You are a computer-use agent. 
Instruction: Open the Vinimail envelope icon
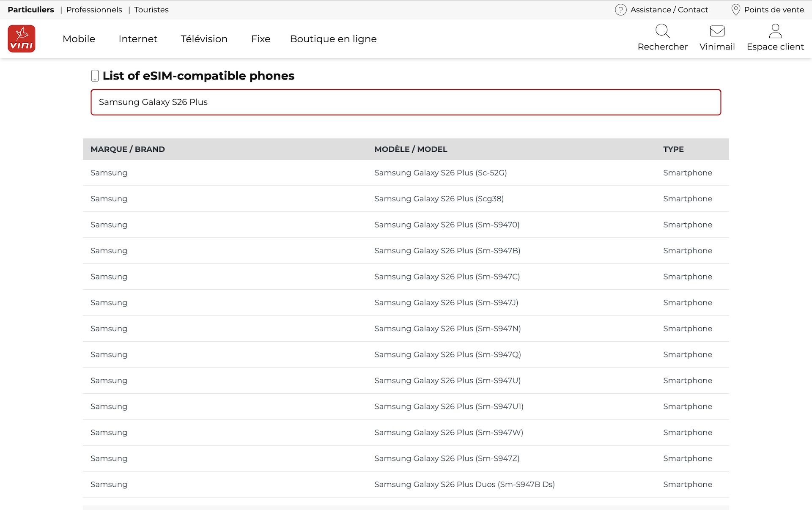pos(717,31)
